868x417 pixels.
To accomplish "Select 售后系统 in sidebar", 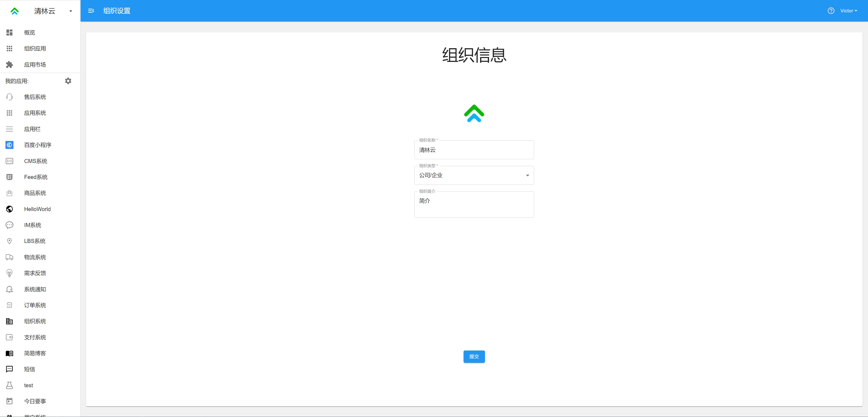I will pos(40,97).
